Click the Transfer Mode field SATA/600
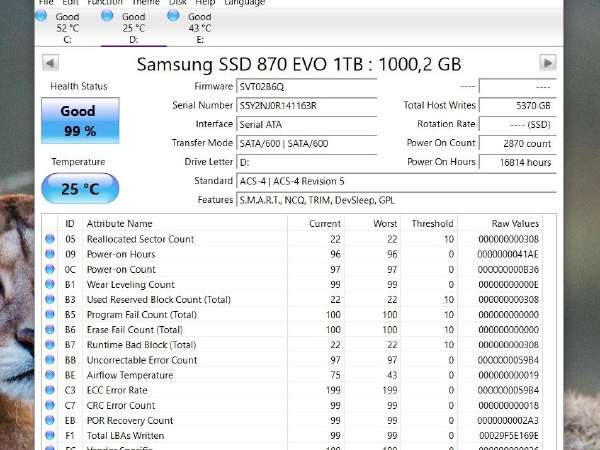 [307, 143]
